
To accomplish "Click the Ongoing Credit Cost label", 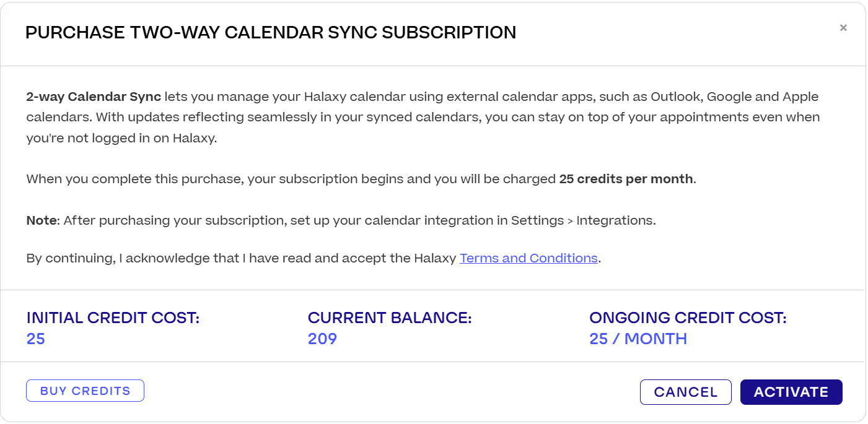I will point(688,318).
